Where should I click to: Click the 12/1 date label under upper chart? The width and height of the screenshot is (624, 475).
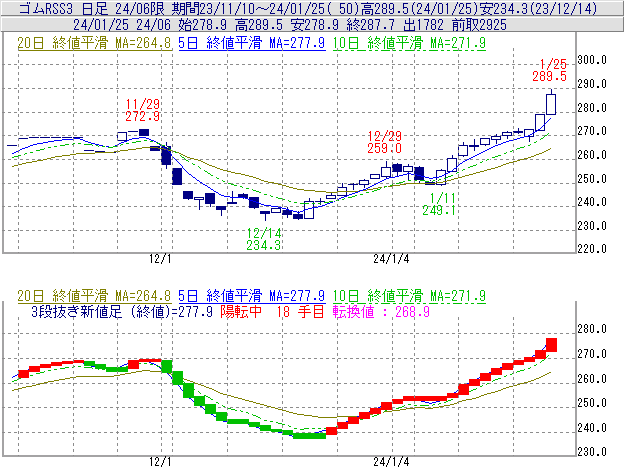tap(160, 259)
